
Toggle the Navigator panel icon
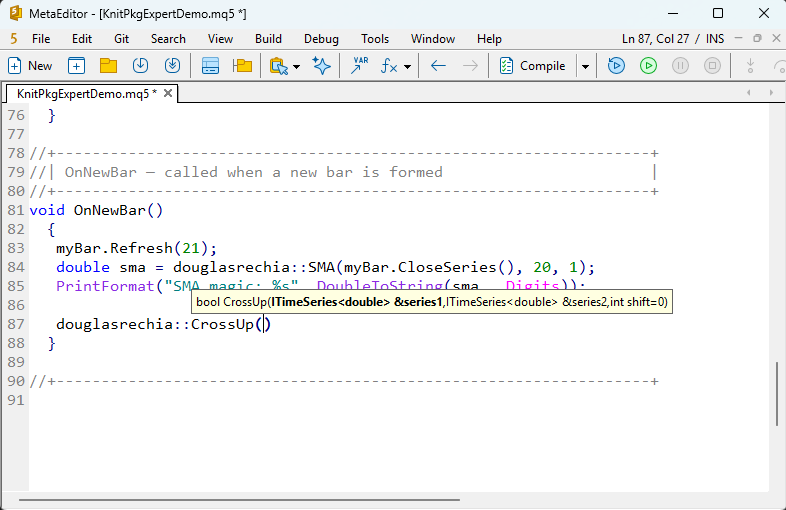tap(242, 66)
